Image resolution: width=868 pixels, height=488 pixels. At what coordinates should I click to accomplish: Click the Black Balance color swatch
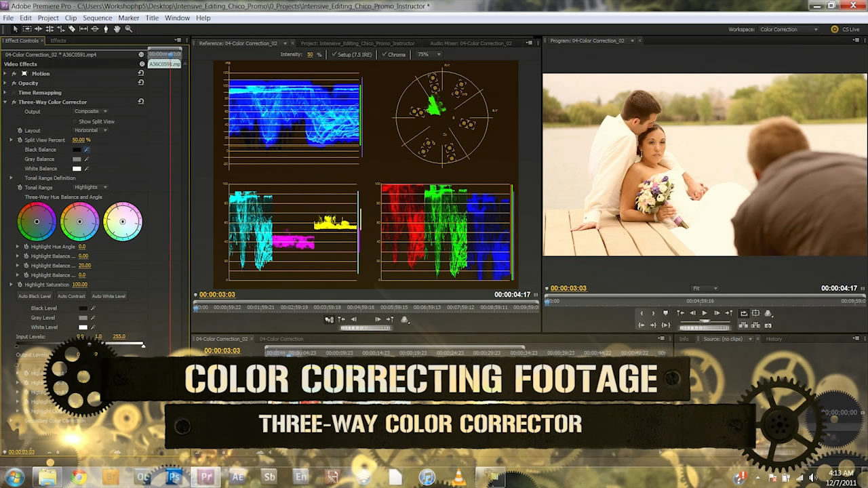[x=77, y=150]
